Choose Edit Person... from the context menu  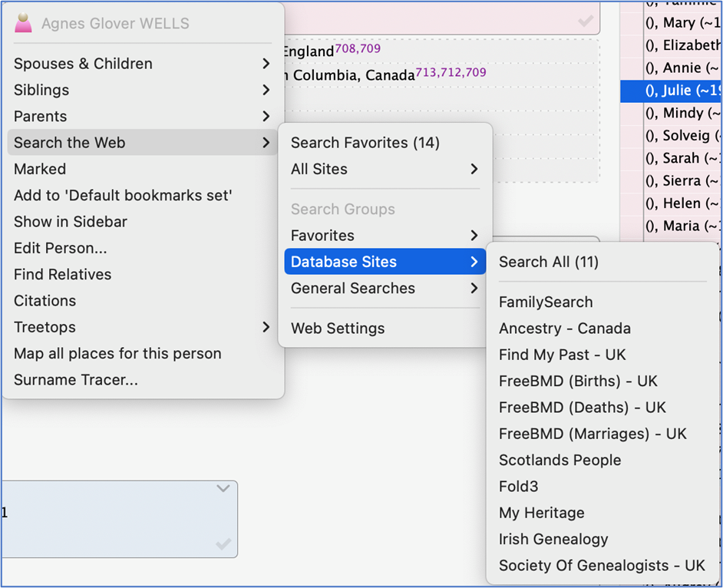point(61,248)
